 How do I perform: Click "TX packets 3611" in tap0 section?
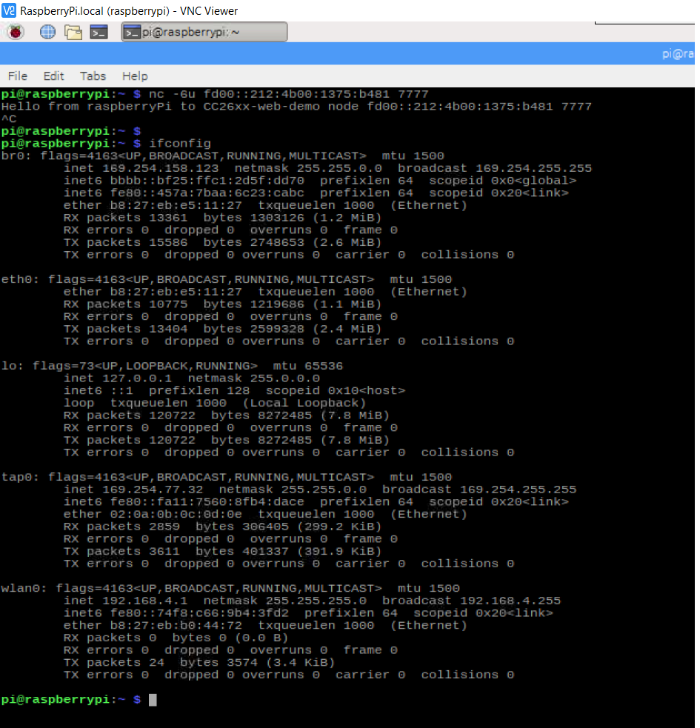tap(121, 551)
